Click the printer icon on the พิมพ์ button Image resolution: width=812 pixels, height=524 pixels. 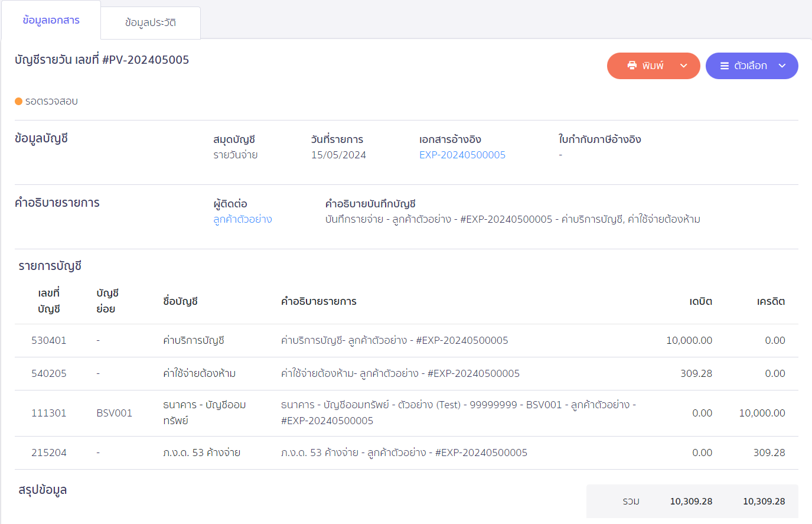click(632, 66)
